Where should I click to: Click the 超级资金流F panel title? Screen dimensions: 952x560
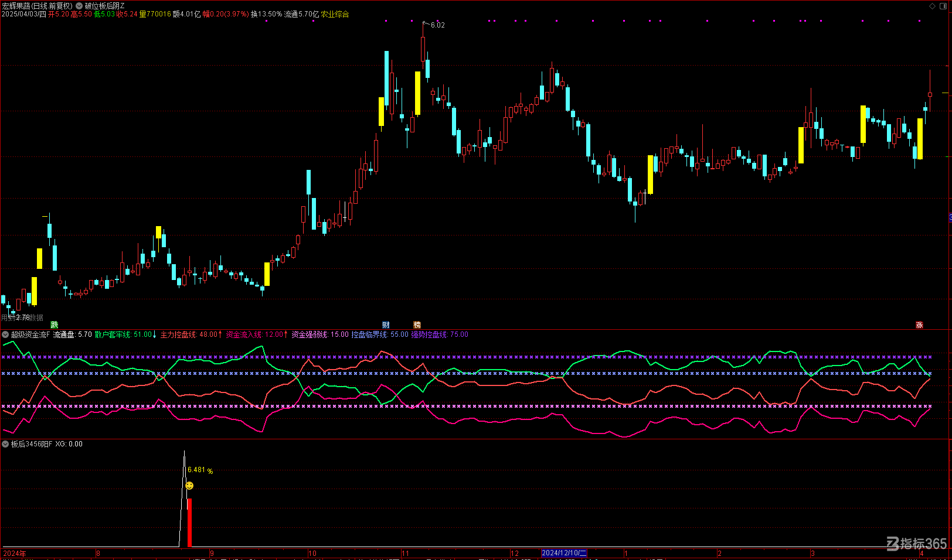tap(30, 334)
